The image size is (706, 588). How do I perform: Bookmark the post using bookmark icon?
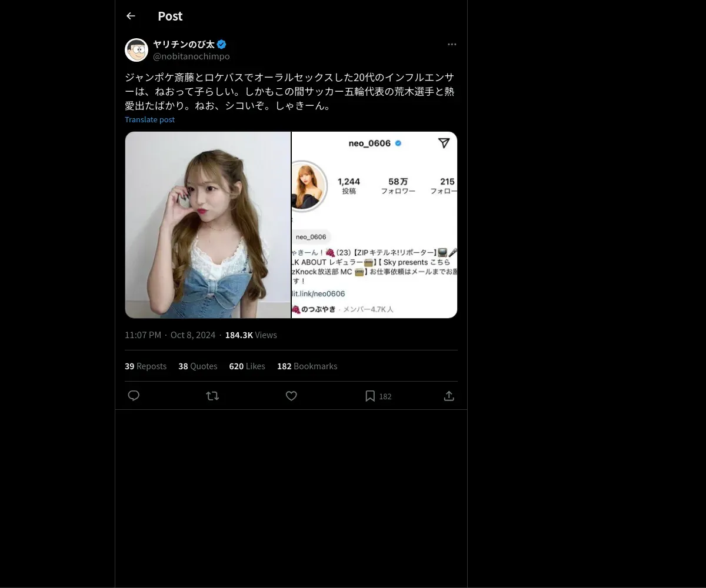[x=370, y=396]
